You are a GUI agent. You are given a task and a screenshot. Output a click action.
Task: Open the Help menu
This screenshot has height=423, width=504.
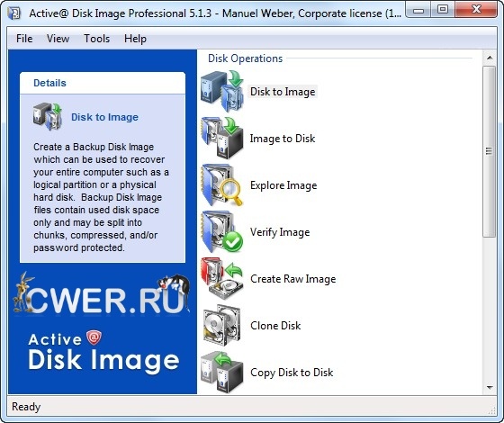135,39
